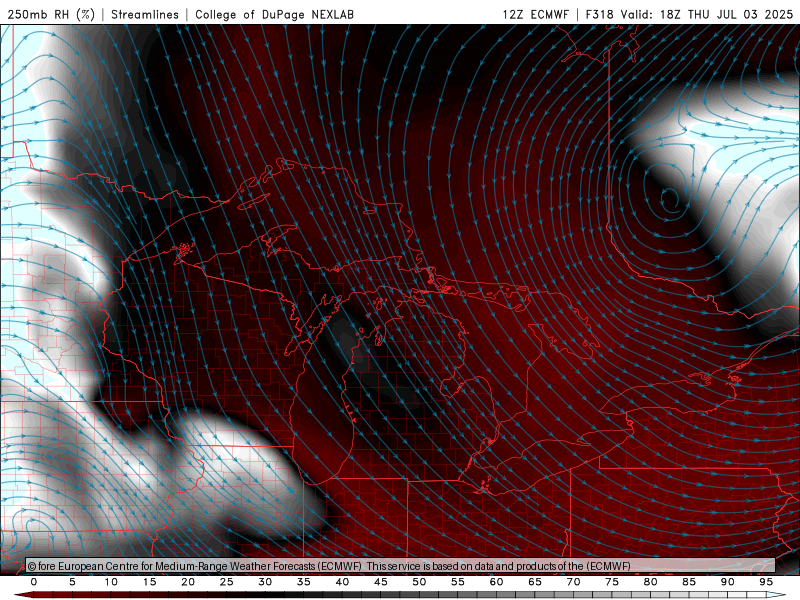
Task: Click the ECMWF copyright notice banner
Action: [x=401, y=566]
